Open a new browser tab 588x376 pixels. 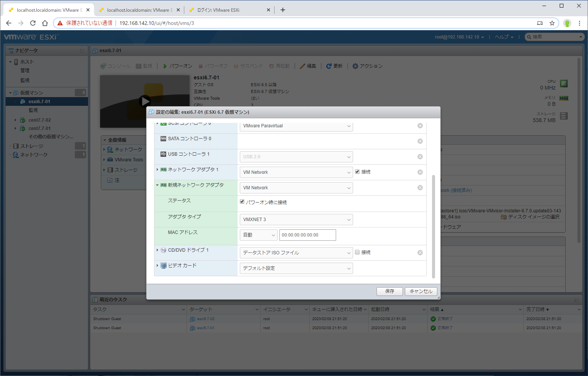pos(283,10)
